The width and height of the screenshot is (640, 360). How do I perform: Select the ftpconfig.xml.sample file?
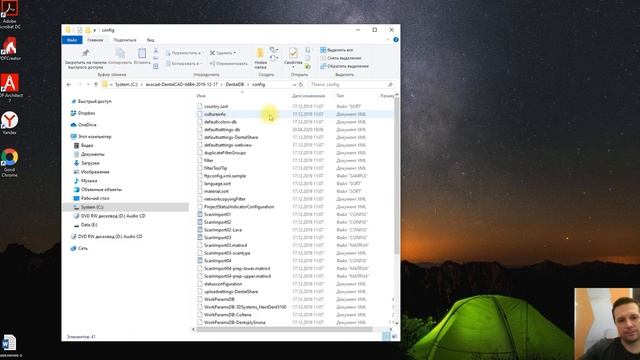[x=225, y=176]
